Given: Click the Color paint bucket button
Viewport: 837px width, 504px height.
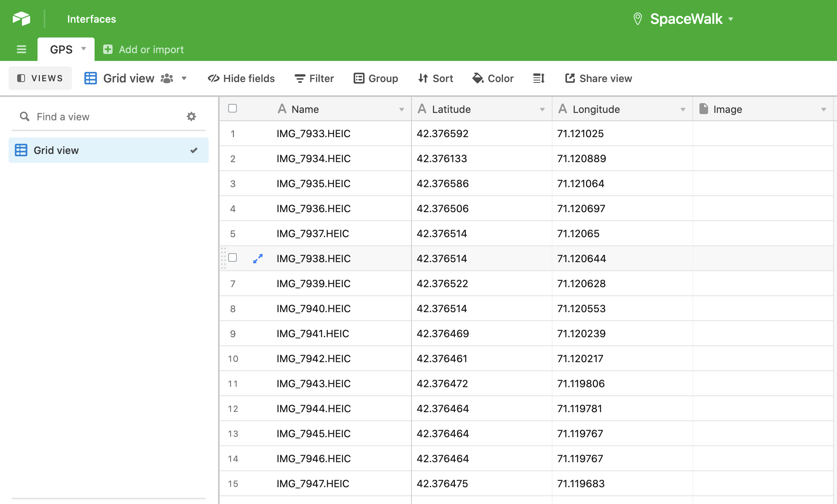Looking at the screenshot, I should (x=493, y=78).
